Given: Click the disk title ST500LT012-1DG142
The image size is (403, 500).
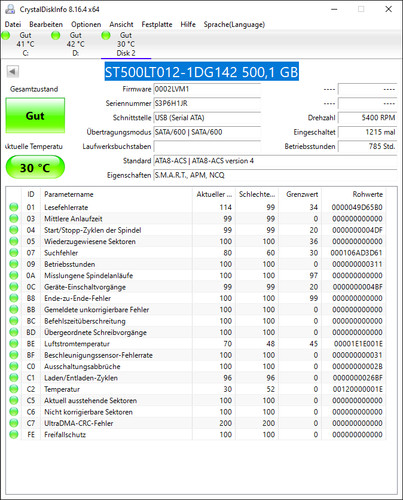Looking at the screenshot, I should (x=202, y=72).
